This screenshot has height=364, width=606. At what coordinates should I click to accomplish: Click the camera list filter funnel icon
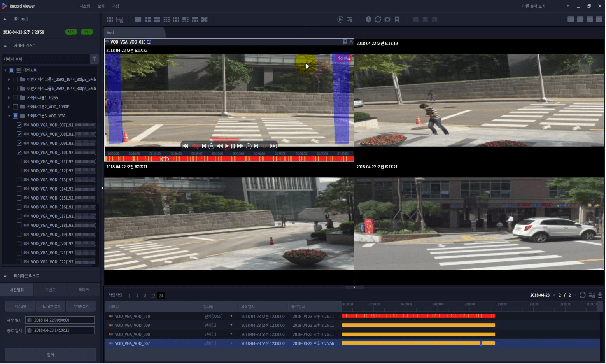94,59
